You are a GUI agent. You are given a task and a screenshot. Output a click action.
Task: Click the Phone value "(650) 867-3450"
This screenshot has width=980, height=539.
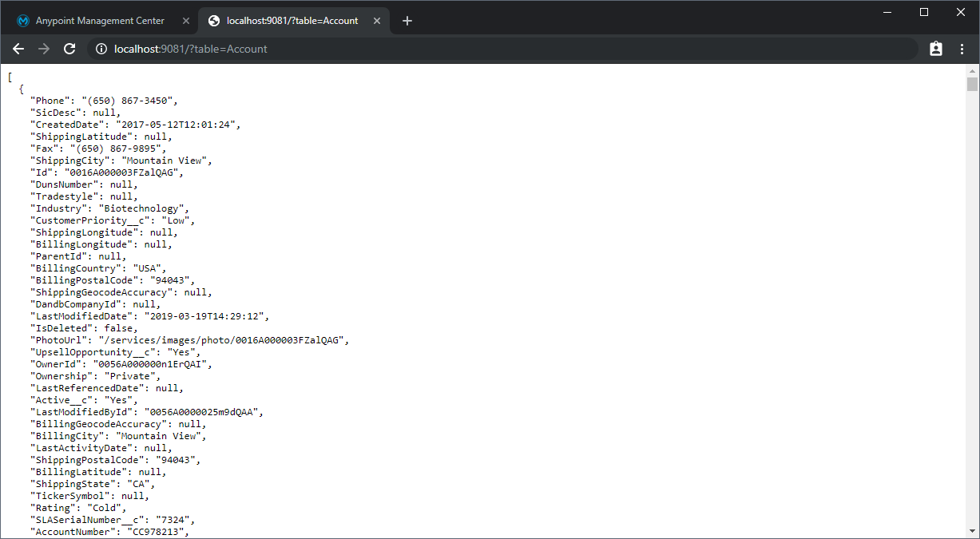(x=126, y=101)
